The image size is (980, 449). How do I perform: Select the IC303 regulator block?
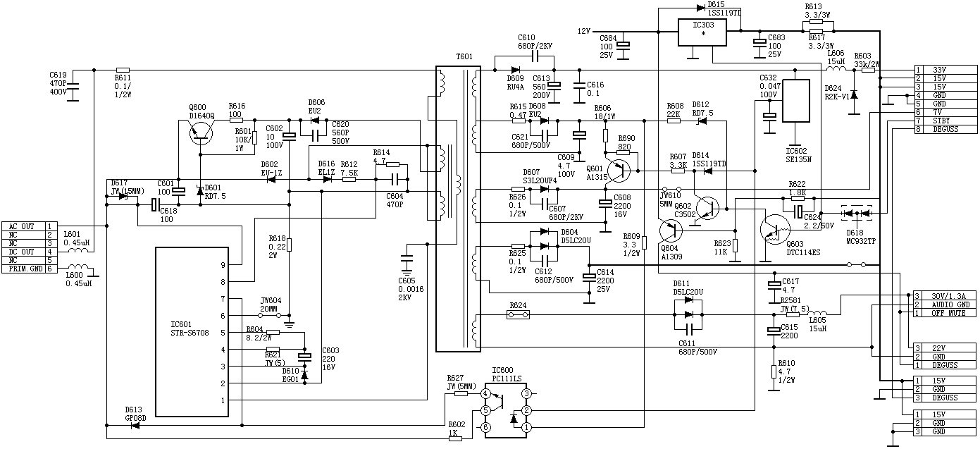703,32
